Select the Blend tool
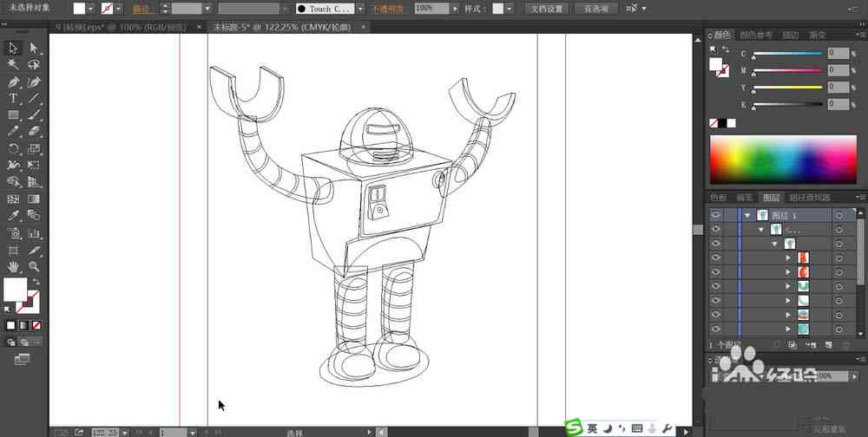Viewport: 868px width, 437px height. 34,215
